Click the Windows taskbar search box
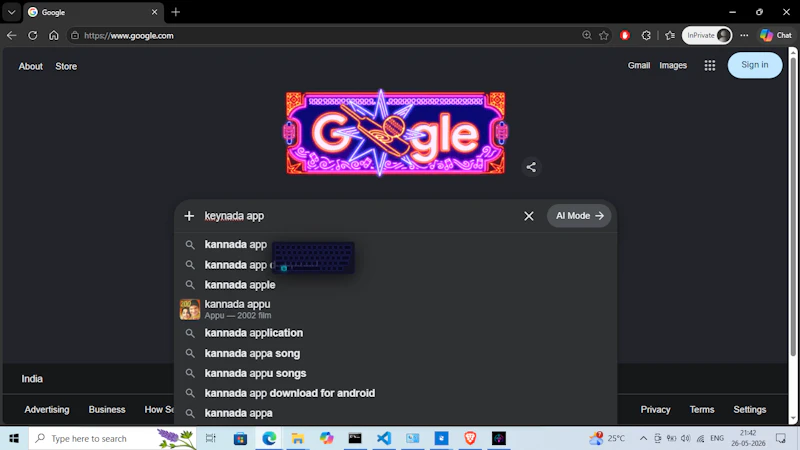The height and width of the screenshot is (450, 800). pos(112,438)
